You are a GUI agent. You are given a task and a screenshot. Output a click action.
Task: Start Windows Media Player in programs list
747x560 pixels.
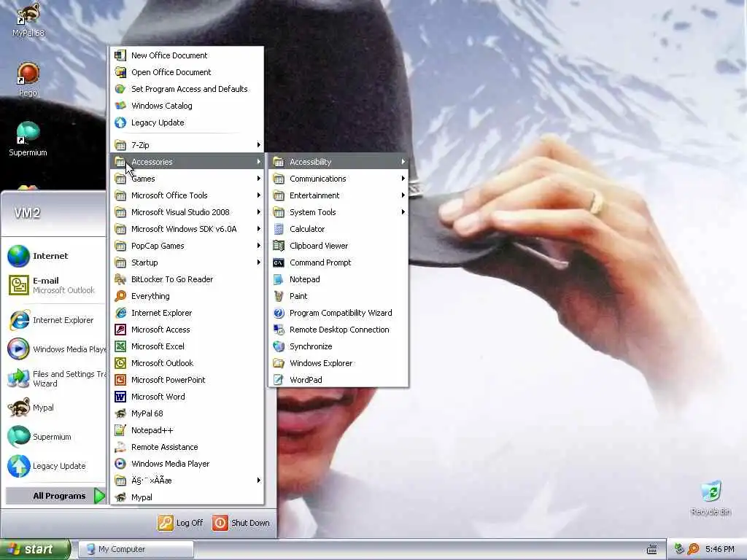coord(187,464)
